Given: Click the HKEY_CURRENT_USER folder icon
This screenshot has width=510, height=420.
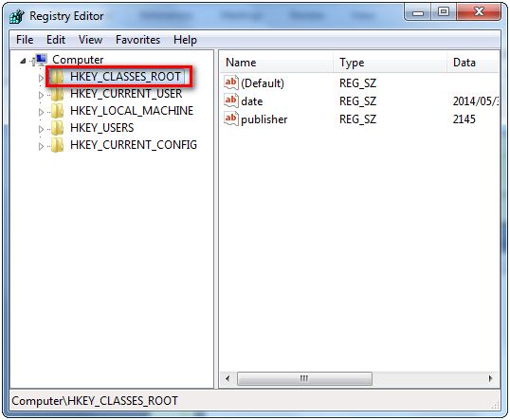Looking at the screenshot, I should pyautogui.click(x=57, y=95).
